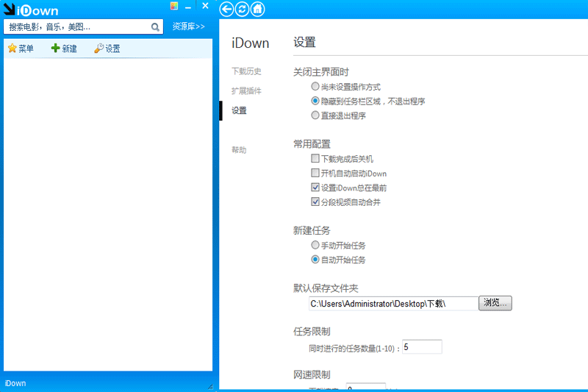Switch to 扩展插件 sidebar item
The height and width of the screenshot is (392, 588).
[246, 90]
